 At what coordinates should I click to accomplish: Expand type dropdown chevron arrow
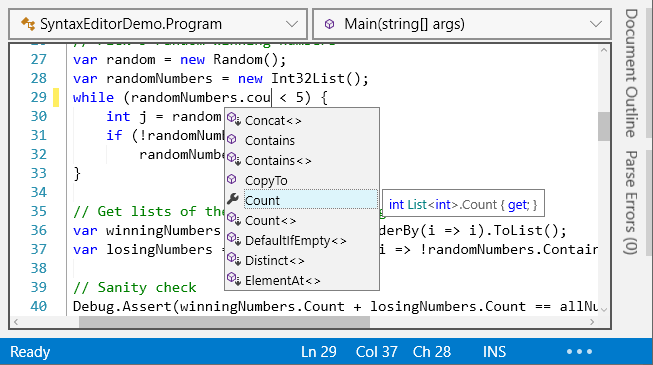coord(292,24)
